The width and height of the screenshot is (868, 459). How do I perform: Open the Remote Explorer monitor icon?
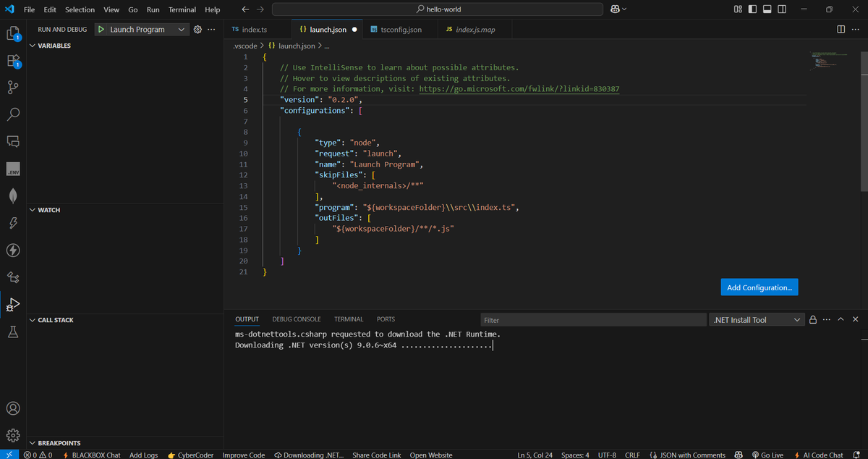coord(12,141)
